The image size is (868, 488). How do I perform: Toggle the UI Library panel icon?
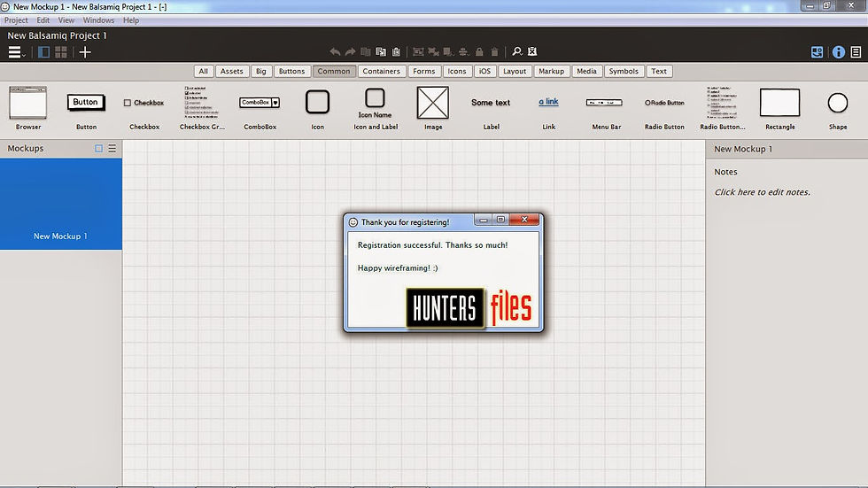tap(817, 52)
